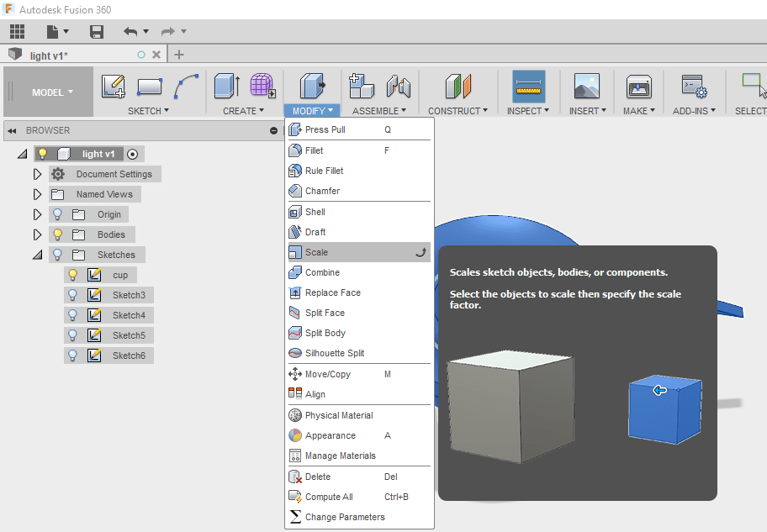Viewport: 767px width, 532px height.
Task: Click the Extrude tool icon
Action: (227, 86)
